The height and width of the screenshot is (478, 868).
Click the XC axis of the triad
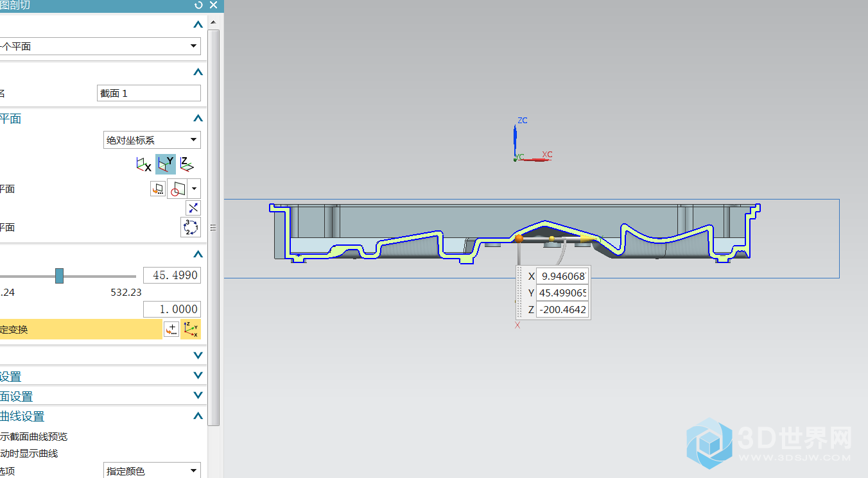[x=534, y=159]
